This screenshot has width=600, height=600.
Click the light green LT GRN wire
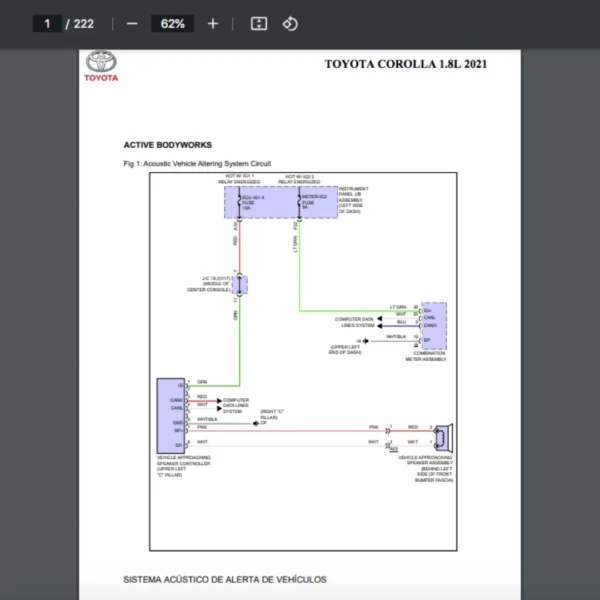pyautogui.click(x=300, y=280)
